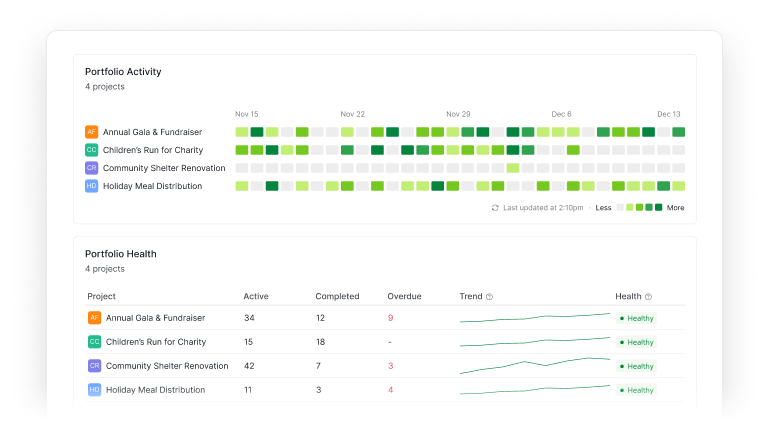Click the trend sparkline for Holiday Meal Distribution
Viewport: 768px width, 424px height.
535,390
